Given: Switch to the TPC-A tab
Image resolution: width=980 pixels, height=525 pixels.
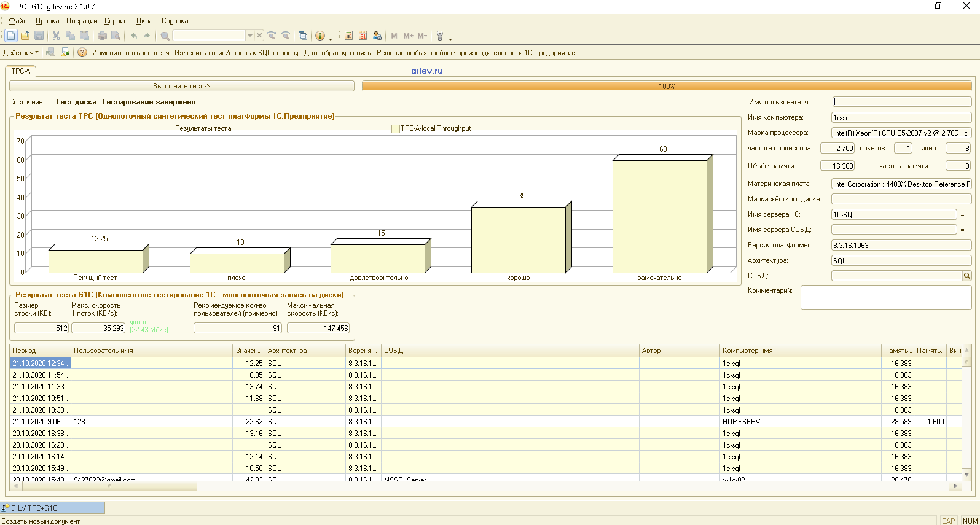Looking at the screenshot, I should point(21,71).
